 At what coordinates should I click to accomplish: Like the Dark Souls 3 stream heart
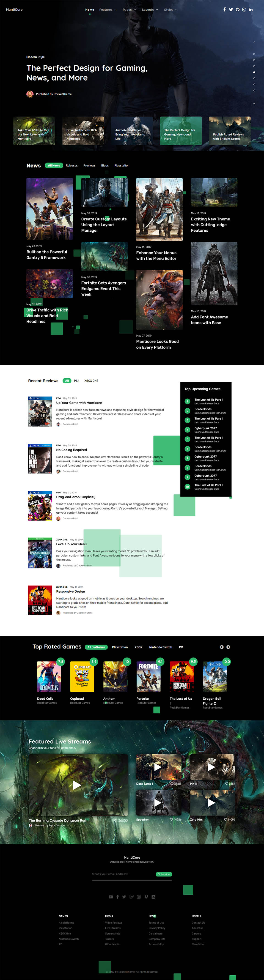click(x=172, y=784)
